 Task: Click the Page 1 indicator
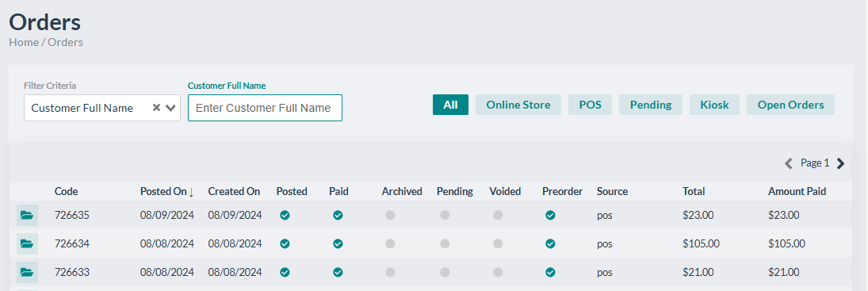tap(815, 163)
